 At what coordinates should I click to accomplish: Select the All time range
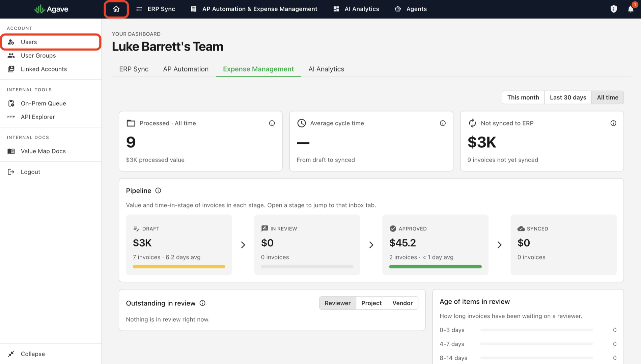point(608,97)
